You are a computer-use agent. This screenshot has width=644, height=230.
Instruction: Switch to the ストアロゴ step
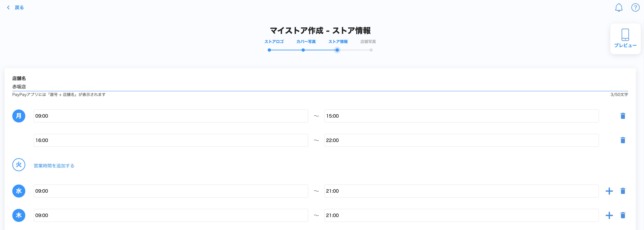click(274, 42)
